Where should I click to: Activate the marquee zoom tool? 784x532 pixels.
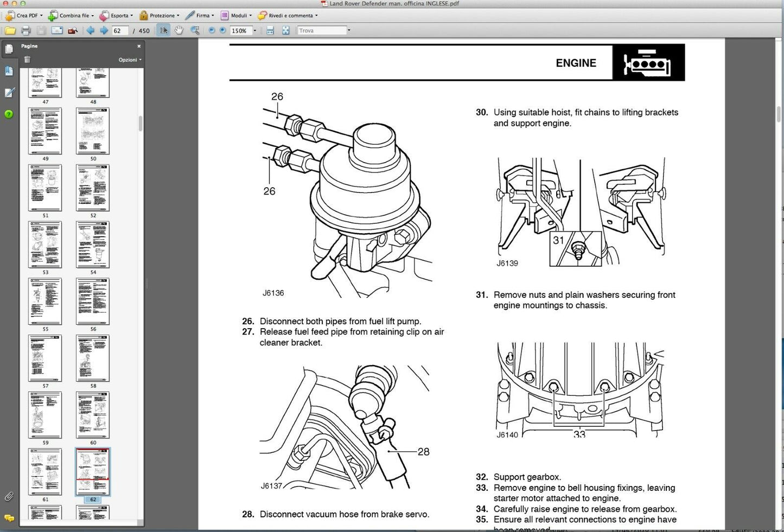tap(195, 31)
